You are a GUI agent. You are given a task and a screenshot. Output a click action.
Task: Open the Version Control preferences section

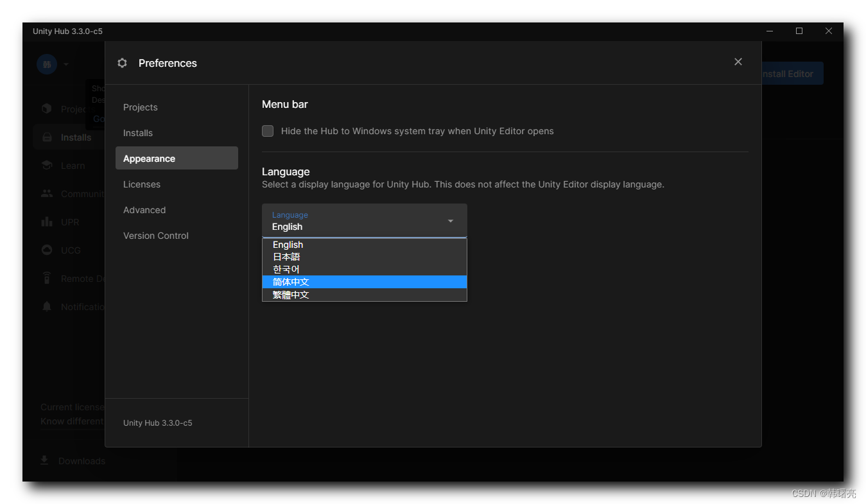pos(177,236)
